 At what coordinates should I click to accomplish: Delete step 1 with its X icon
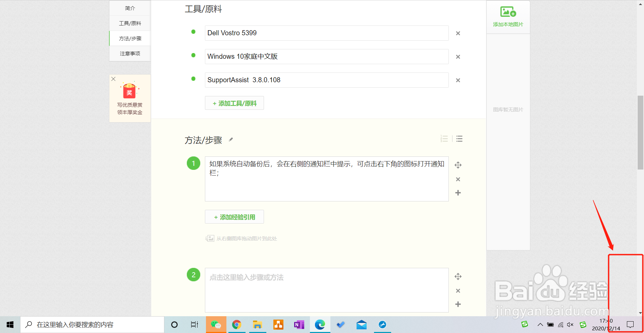click(x=458, y=179)
